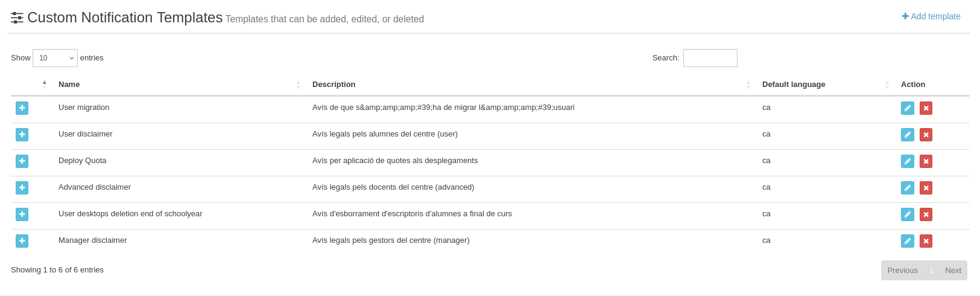
Task: Delete the Deploy Quota template
Action: (926, 161)
